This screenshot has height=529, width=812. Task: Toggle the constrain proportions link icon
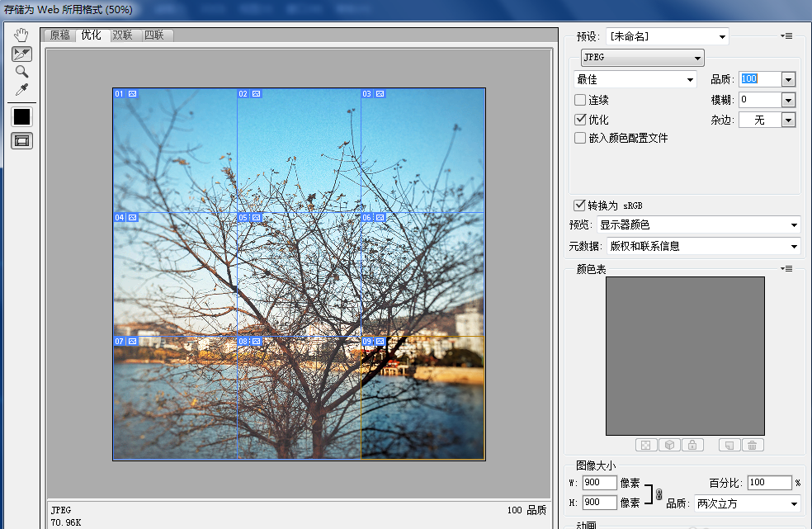tap(659, 494)
